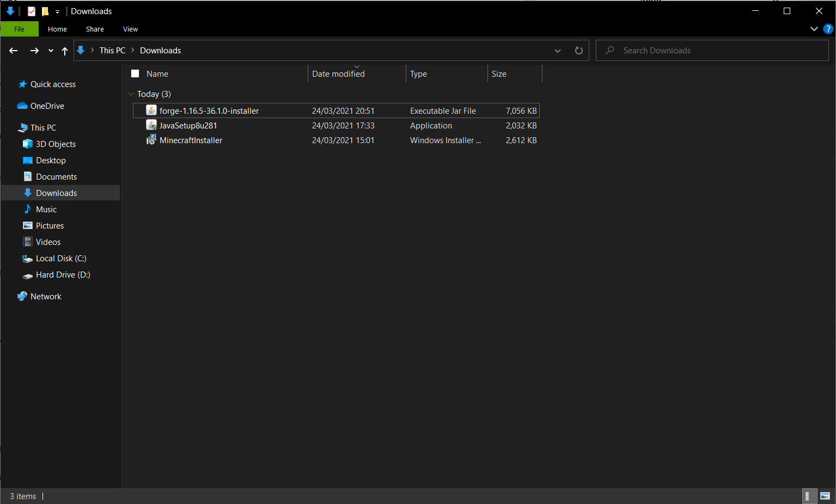The image size is (836, 504).
Task: Click the Videos film icon
Action: click(28, 242)
